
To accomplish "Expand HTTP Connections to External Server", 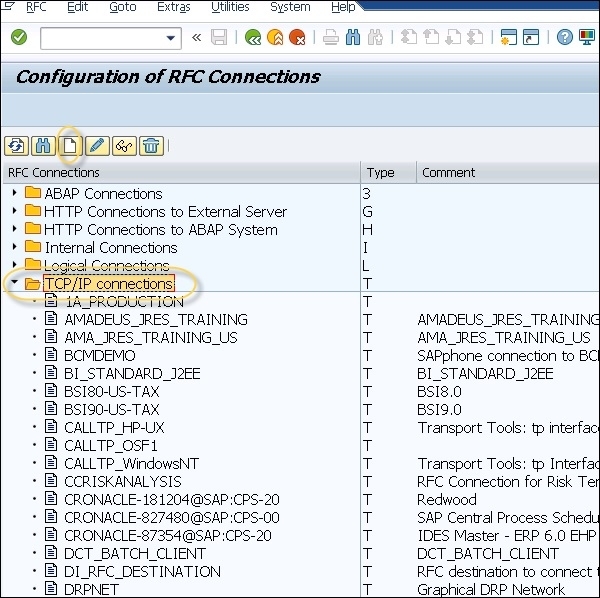I will (15, 210).
